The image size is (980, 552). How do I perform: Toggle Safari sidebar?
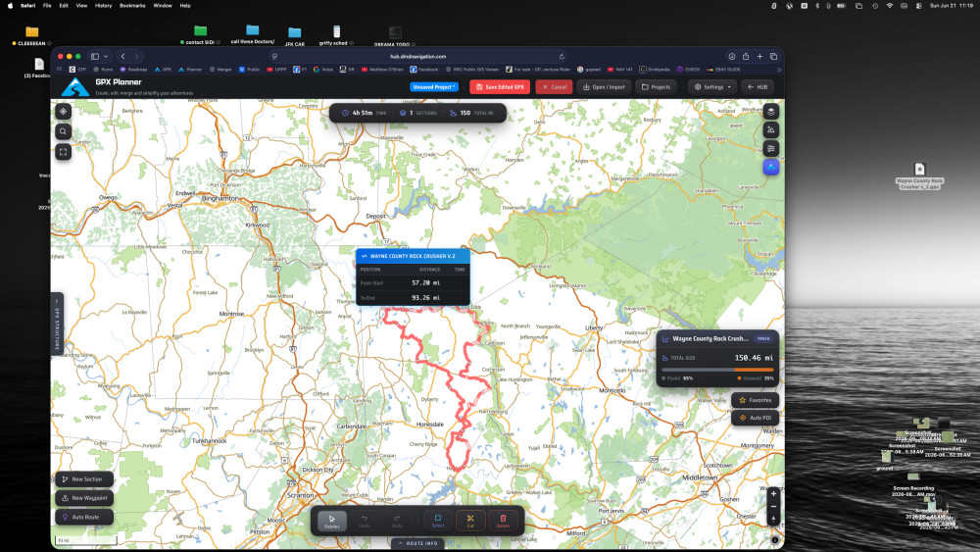pos(95,56)
